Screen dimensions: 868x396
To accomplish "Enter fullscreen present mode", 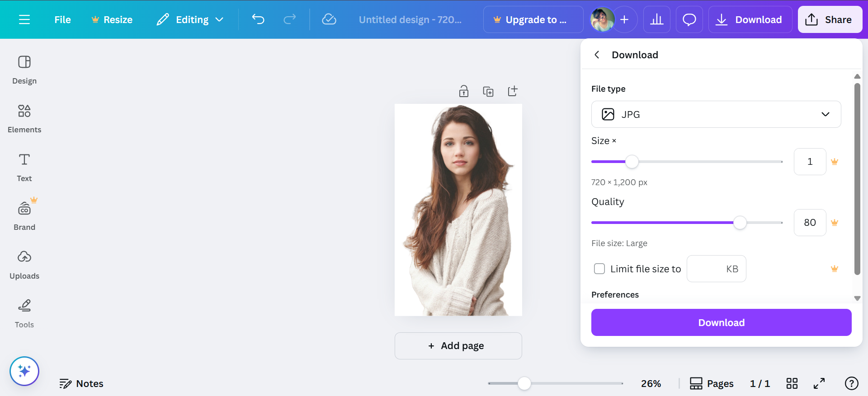I will [819, 383].
